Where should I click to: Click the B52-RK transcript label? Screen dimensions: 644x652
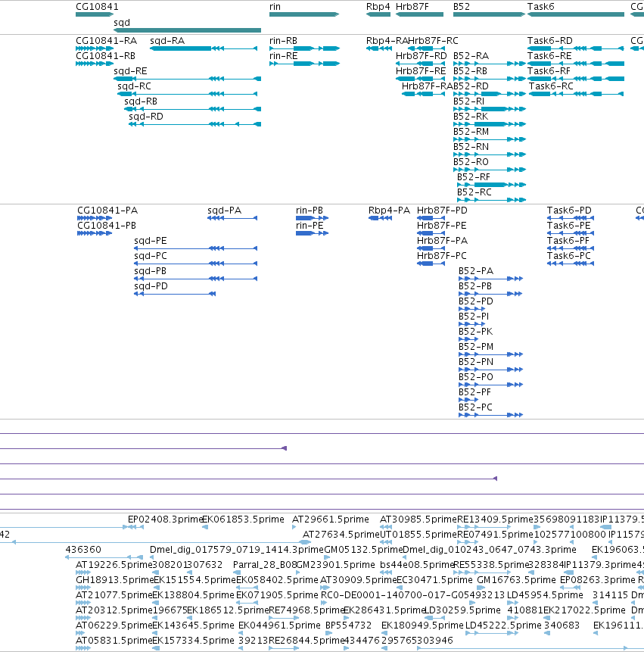471,116
